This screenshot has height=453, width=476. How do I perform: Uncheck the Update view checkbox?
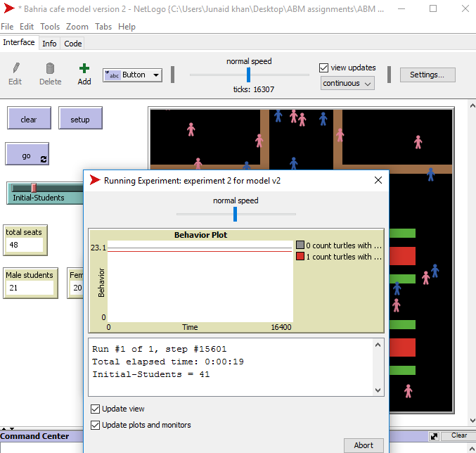tap(95, 409)
